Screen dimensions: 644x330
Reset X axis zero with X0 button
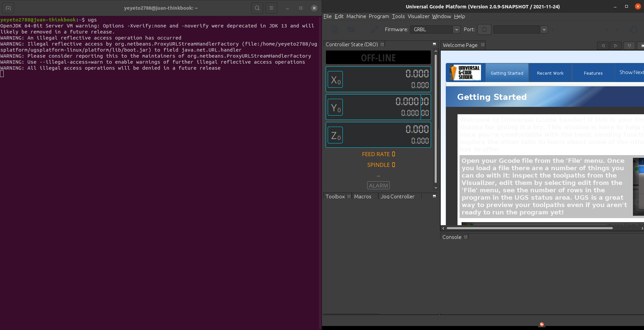pyautogui.click(x=335, y=79)
